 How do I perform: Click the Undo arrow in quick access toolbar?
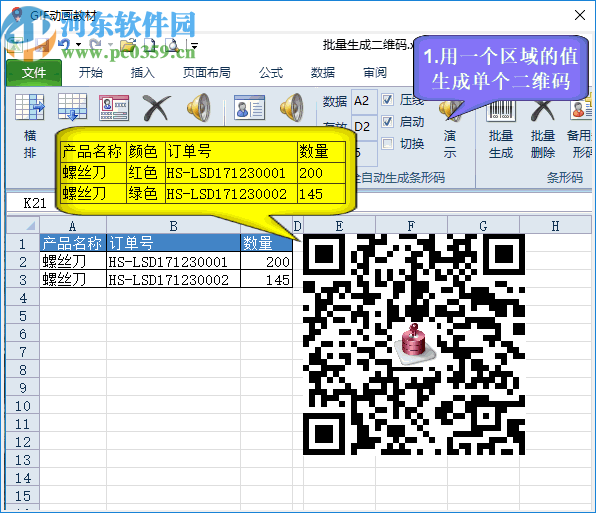pyautogui.click(x=65, y=45)
